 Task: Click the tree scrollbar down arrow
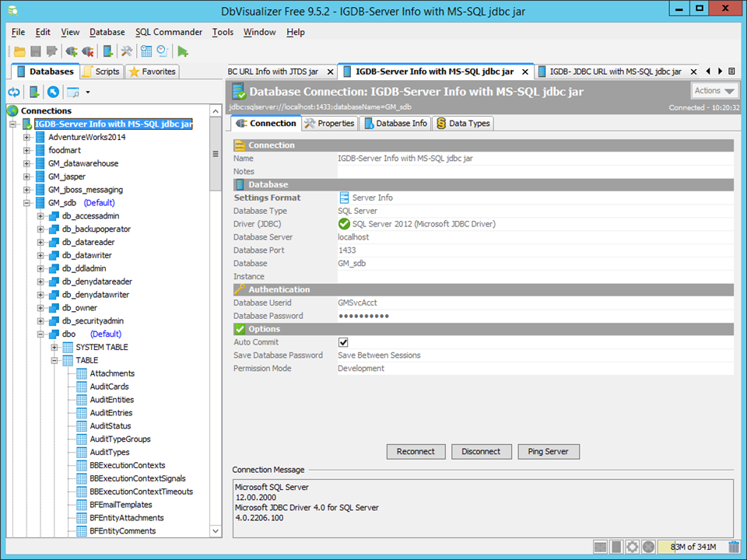coord(216,531)
